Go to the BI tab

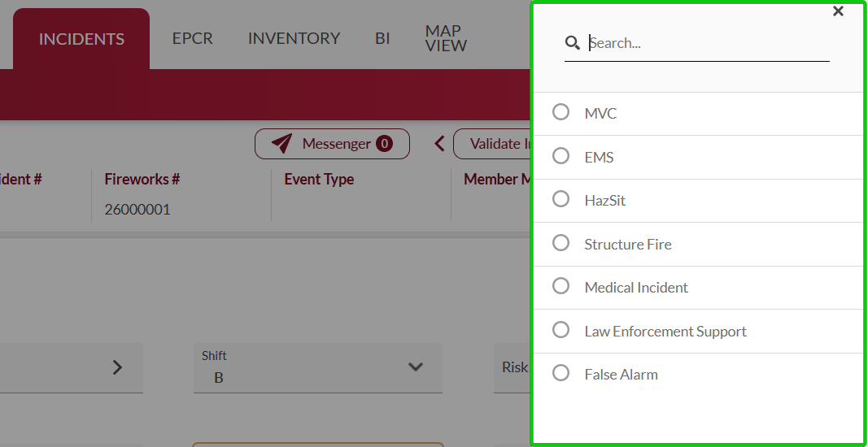pyautogui.click(x=382, y=38)
